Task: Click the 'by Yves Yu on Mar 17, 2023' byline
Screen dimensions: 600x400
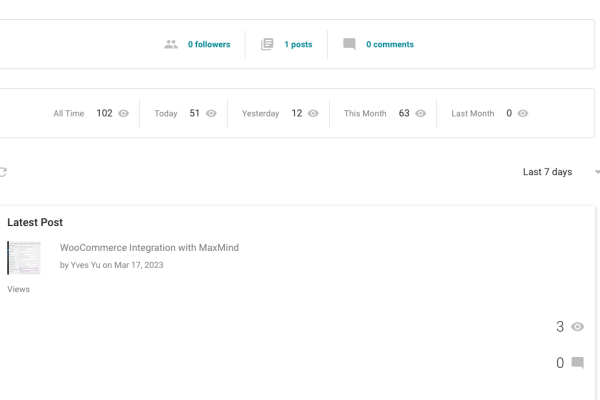Action: coord(111,265)
